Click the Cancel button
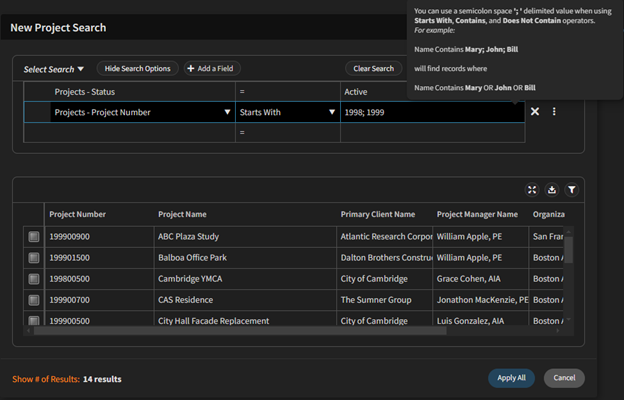Image resolution: width=624 pixels, height=400 pixels. point(564,378)
